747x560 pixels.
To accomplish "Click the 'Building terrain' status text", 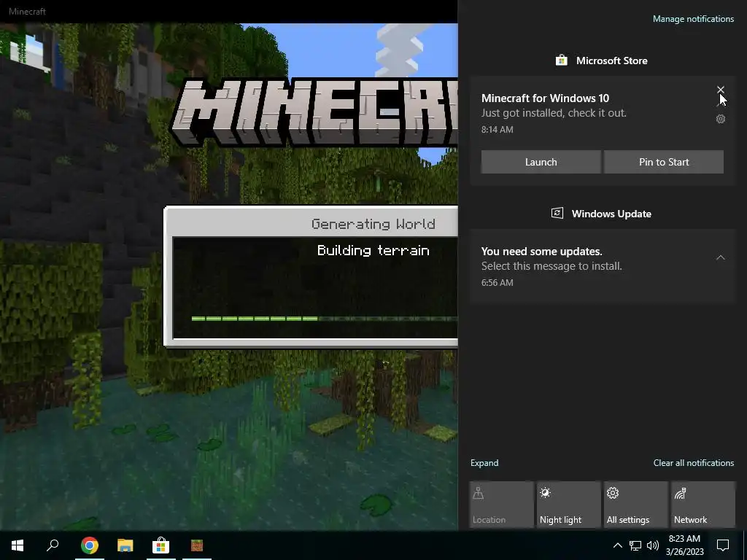I will click(x=373, y=251).
